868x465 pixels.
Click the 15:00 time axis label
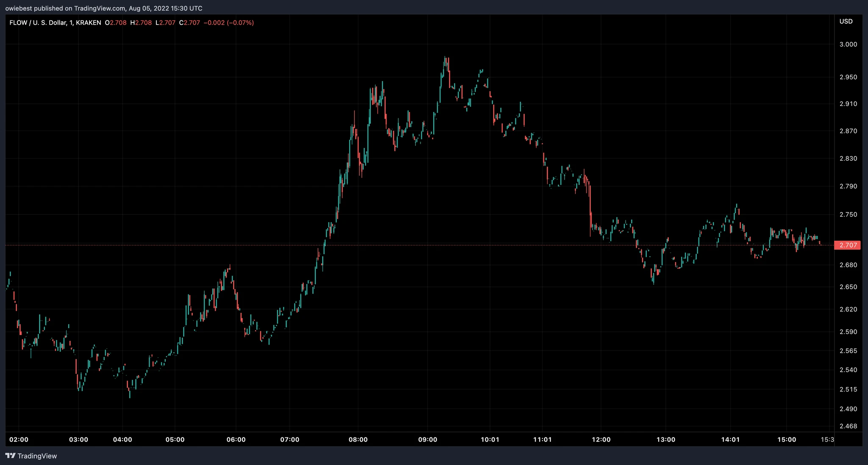coord(787,440)
